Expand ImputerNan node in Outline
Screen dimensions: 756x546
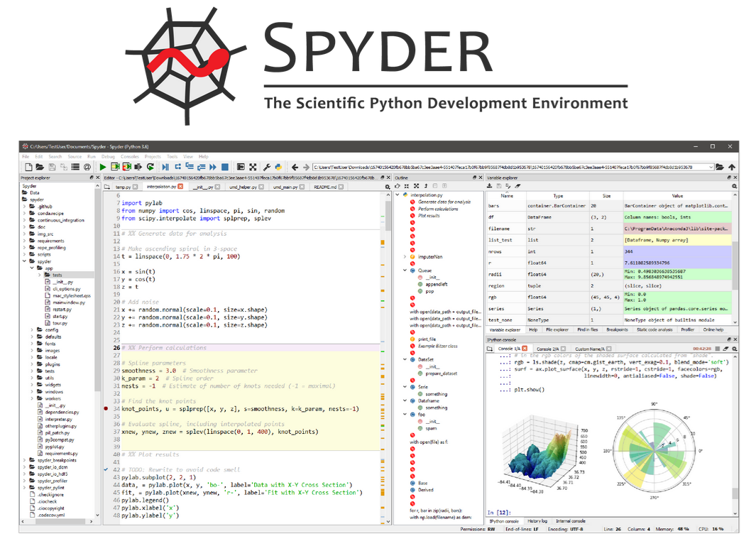pyautogui.click(x=405, y=256)
